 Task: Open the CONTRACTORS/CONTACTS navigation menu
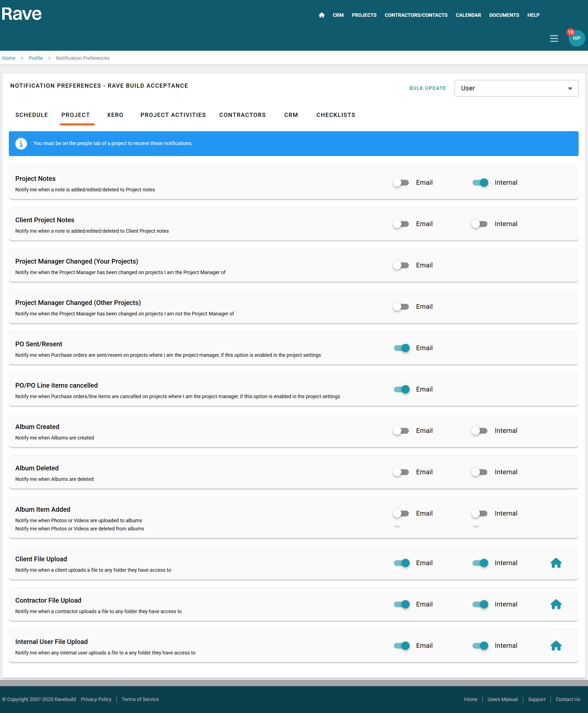click(416, 15)
